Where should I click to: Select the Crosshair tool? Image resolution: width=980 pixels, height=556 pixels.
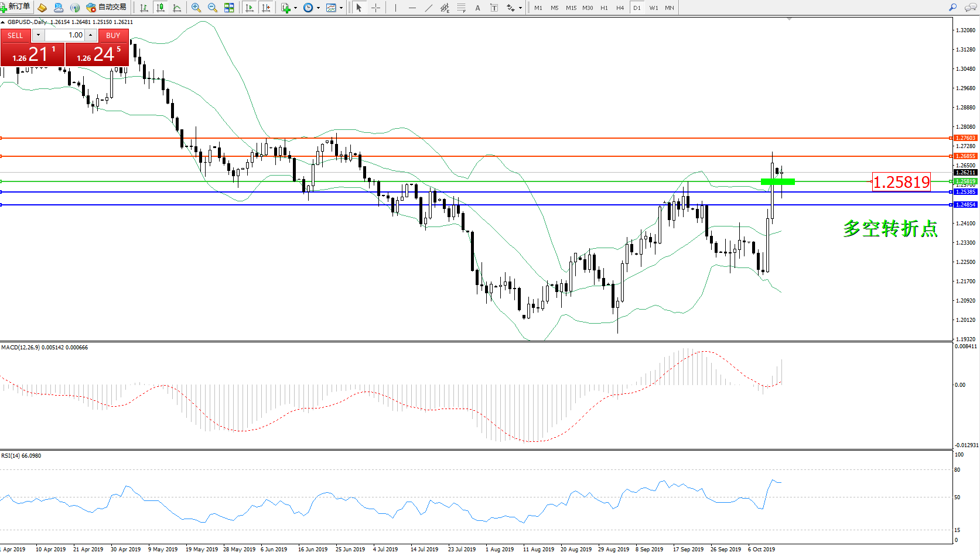pyautogui.click(x=375, y=8)
